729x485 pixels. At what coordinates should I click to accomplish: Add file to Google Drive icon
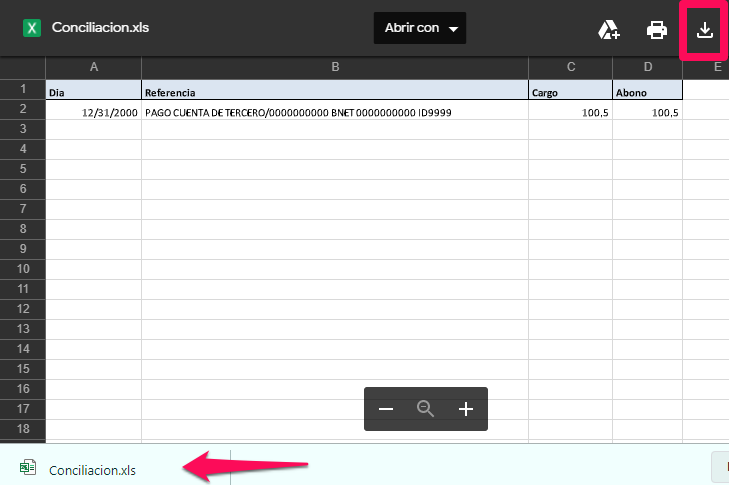609,30
